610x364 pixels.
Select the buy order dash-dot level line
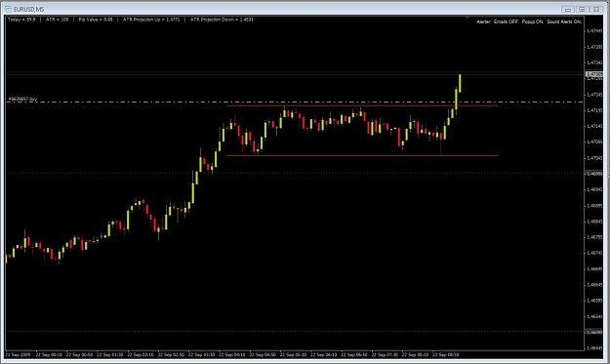point(295,101)
